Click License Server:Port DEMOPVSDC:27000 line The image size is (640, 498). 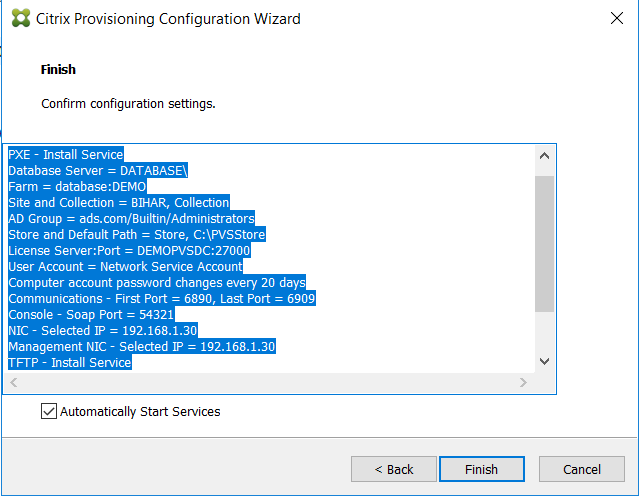click(x=129, y=250)
